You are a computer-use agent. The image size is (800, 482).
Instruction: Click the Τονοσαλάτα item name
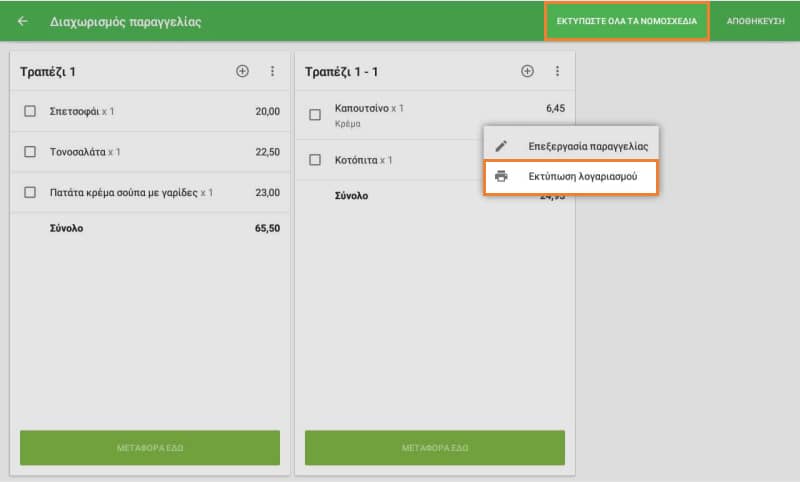(78, 152)
